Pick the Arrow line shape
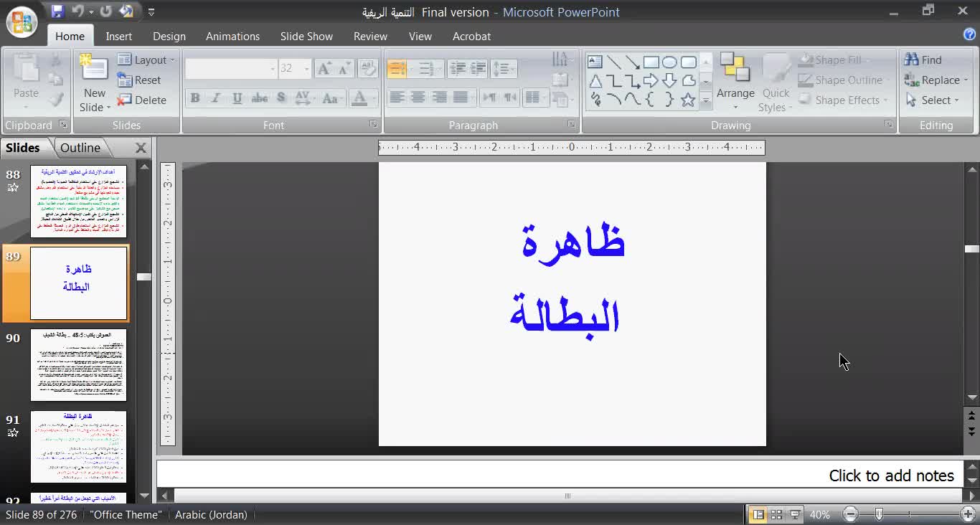The width and height of the screenshot is (980, 525). [632, 62]
